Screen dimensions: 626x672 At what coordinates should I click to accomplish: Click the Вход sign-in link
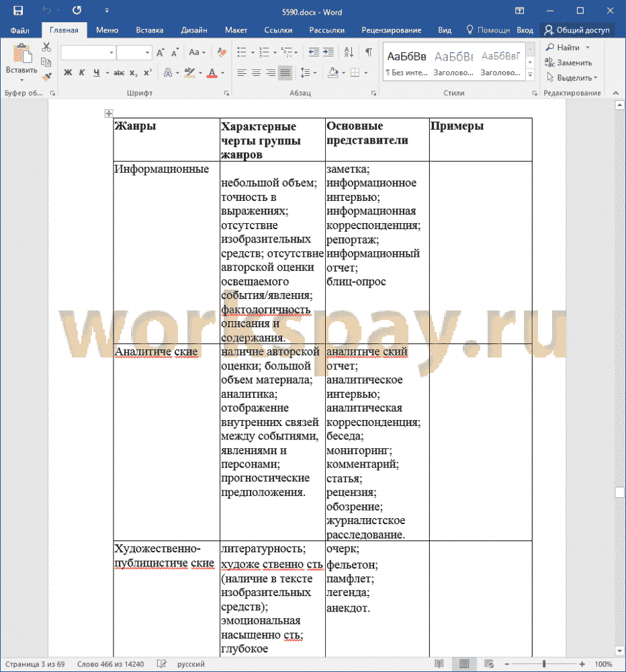(525, 30)
